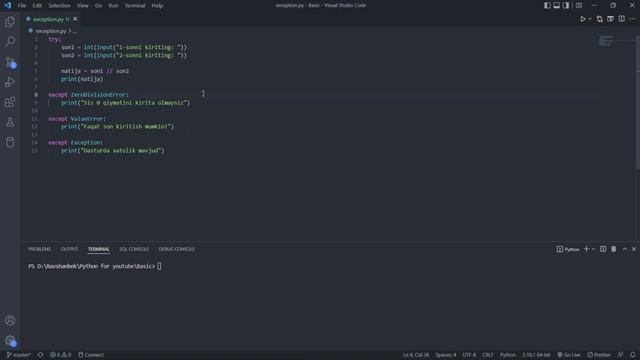
Task: Expand the new terminal launch profile dropdown
Action: (593, 249)
